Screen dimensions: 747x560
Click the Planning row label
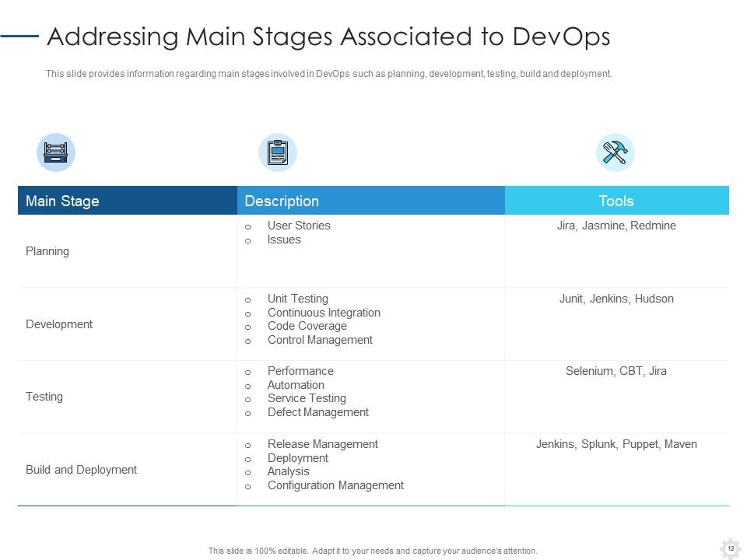47,251
